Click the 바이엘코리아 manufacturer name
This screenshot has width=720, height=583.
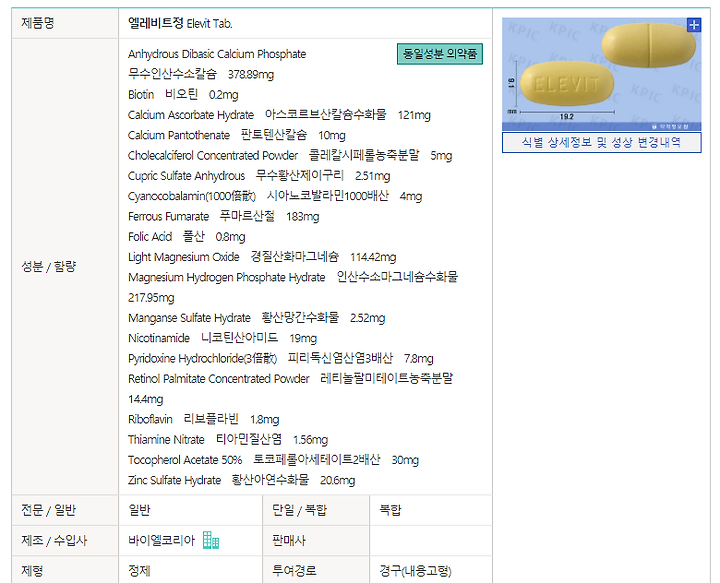point(162,540)
